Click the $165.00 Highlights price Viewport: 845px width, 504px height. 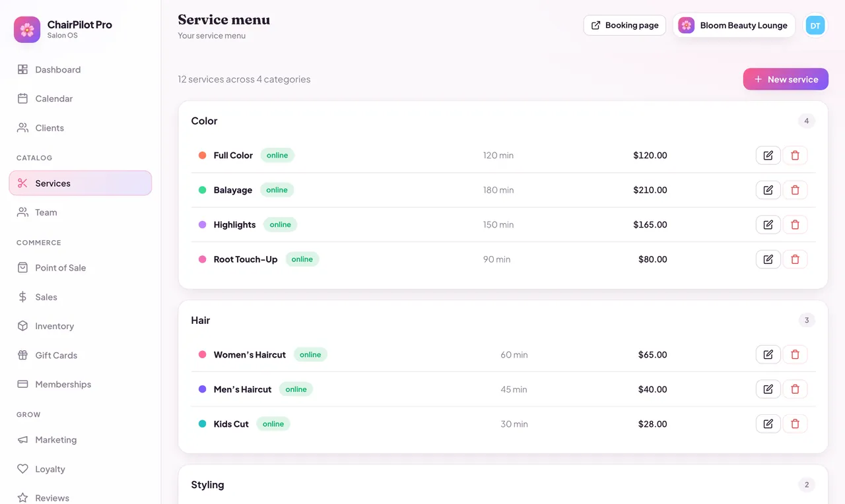650,225
